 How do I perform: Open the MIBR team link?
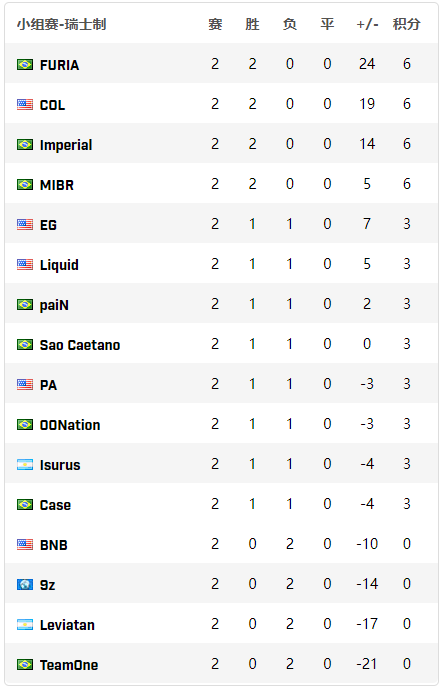tap(57, 185)
